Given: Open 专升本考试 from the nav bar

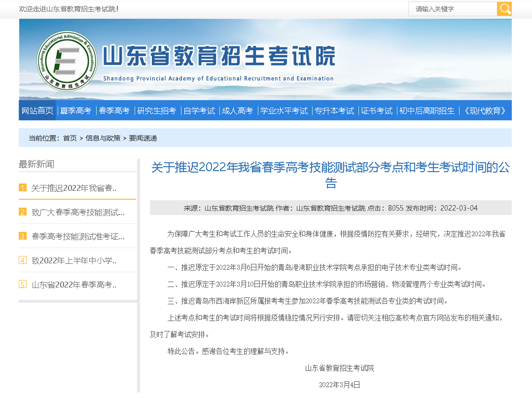Looking at the screenshot, I should pyautogui.click(x=335, y=111).
